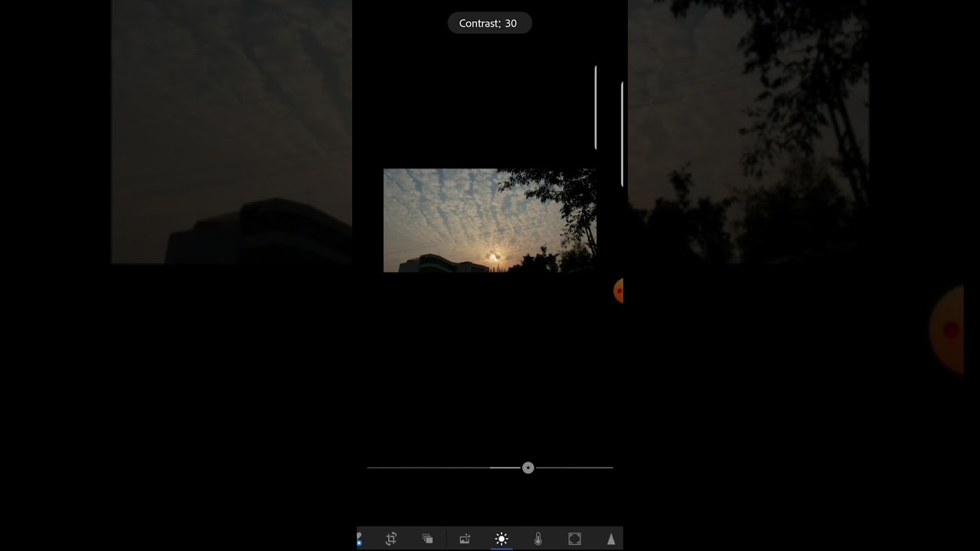Open the auto enhance presets icon
Image resolution: width=980 pixels, height=551 pixels.
click(465, 539)
